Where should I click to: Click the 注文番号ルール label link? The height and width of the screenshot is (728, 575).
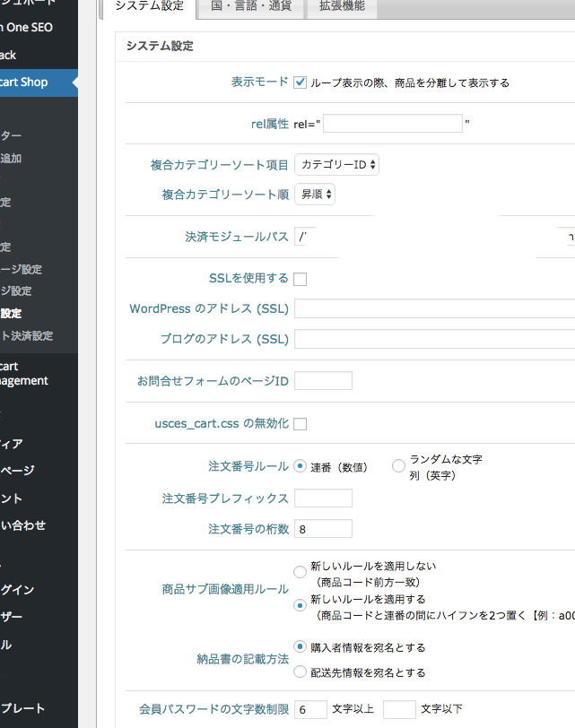pos(248,466)
